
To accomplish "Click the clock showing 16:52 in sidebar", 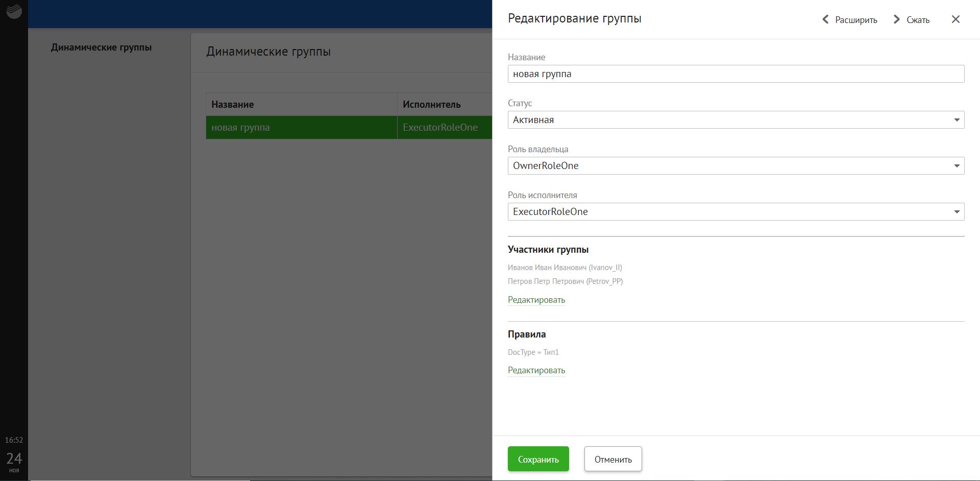I will point(14,439).
